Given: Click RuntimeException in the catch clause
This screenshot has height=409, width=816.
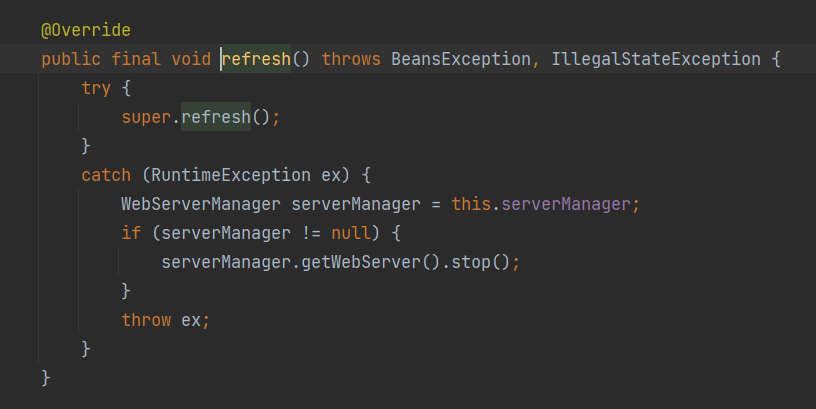Looking at the screenshot, I should pyautogui.click(x=231, y=175).
